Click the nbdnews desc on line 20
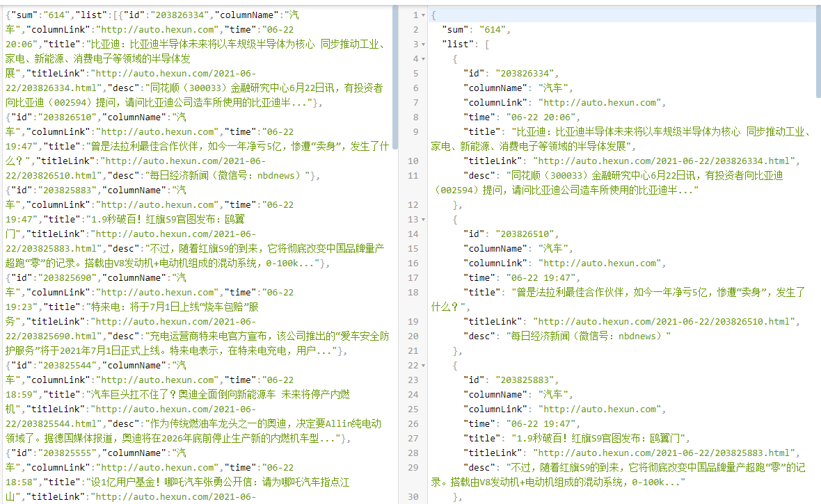821x504 pixels. [x=589, y=336]
